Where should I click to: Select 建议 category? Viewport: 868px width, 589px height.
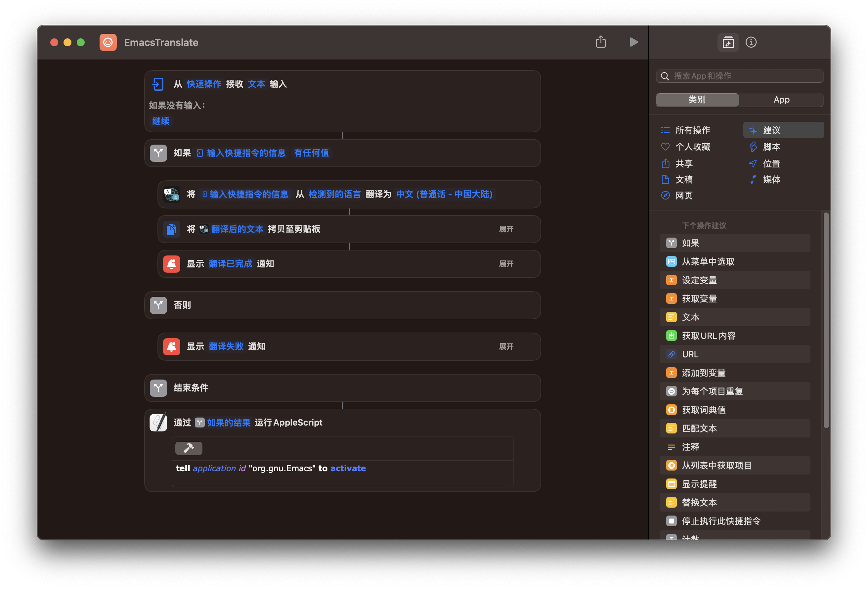pyautogui.click(x=783, y=130)
